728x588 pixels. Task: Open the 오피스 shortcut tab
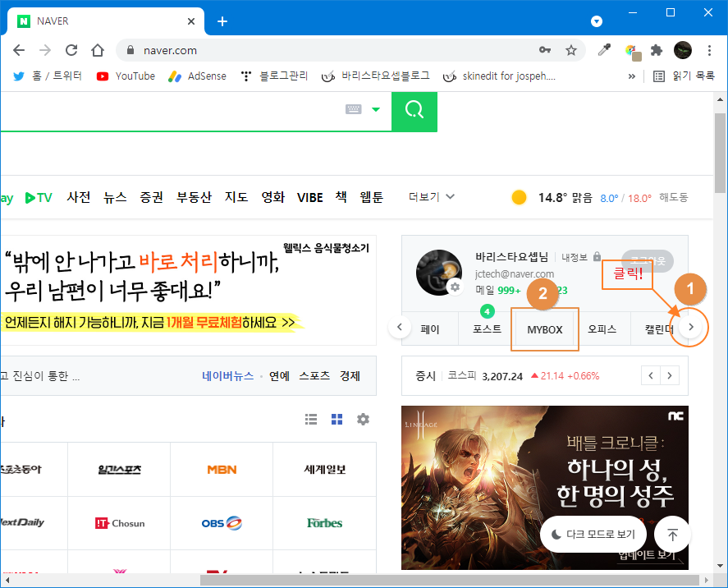(602, 328)
